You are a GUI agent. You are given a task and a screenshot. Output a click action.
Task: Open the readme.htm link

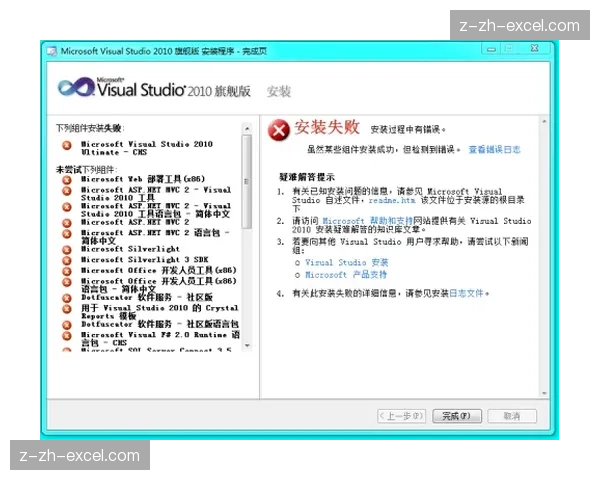click(x=391, y=200)
